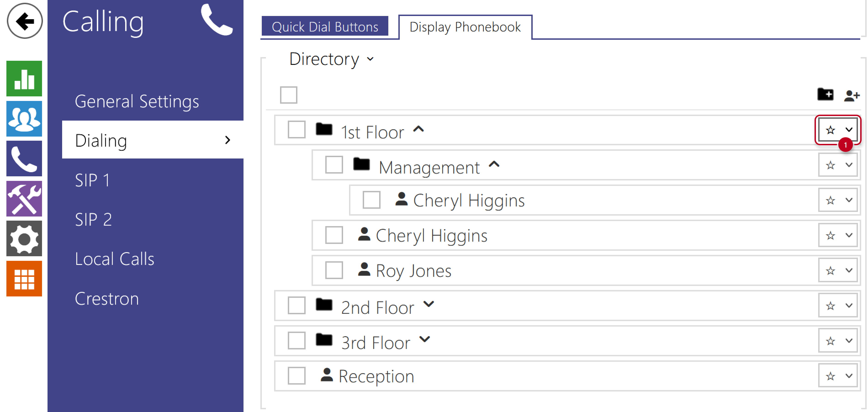Add a new folder to directory
The image size is (868, 412).
(825, 94)
